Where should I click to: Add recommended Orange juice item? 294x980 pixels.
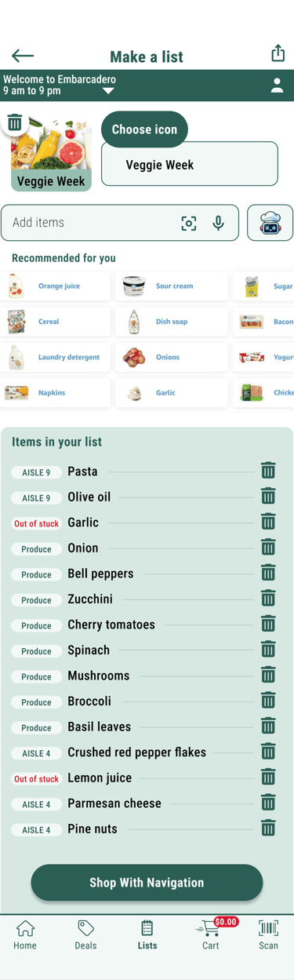coord(56,286)
